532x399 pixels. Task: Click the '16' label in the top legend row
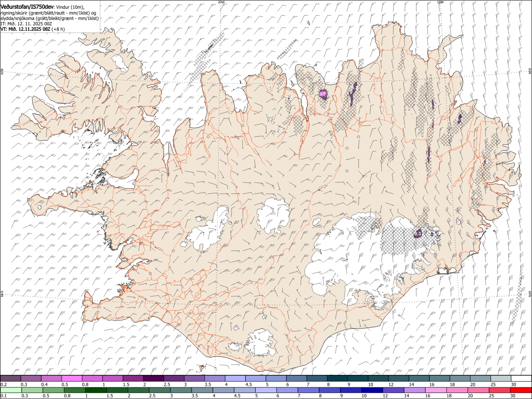(x=432, y=384)
